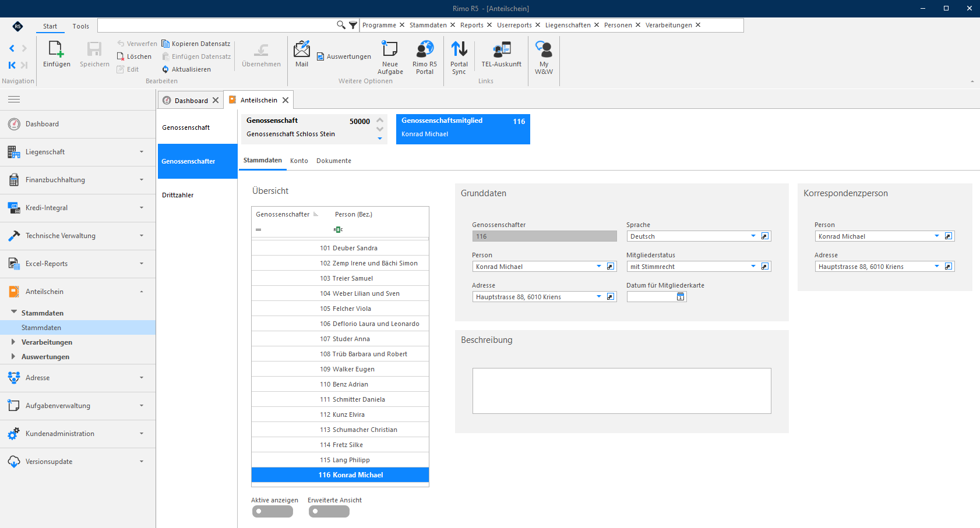
Task: Open the Mitgliederstatus dropdown
Action: 753,267
